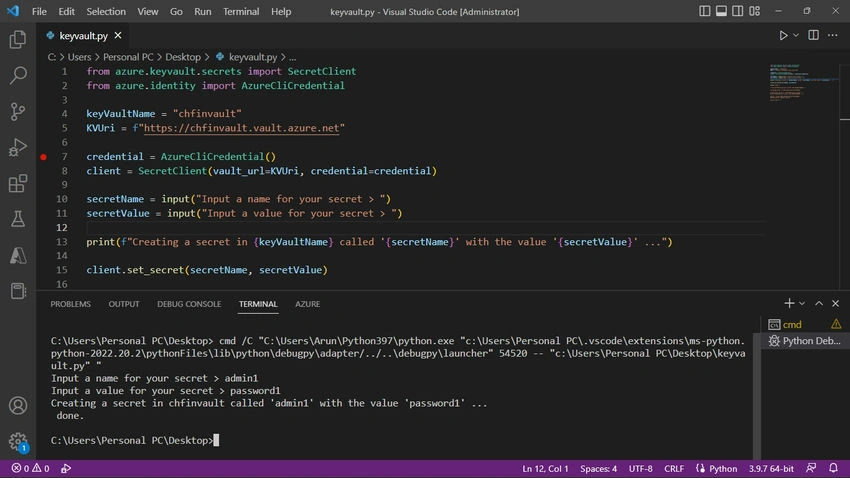Image resolution: width=850 pixels, height=478 pixels.
Task: Click line number 12 in the gutter
Action: (62, 228)
